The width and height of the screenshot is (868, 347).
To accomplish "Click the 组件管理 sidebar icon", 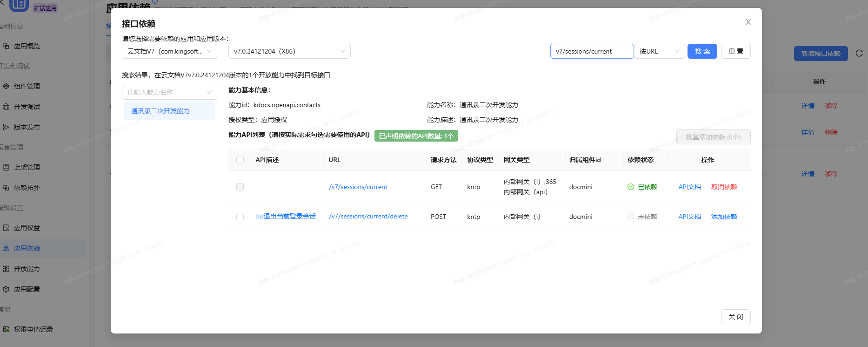I will (x=6, y=86).
